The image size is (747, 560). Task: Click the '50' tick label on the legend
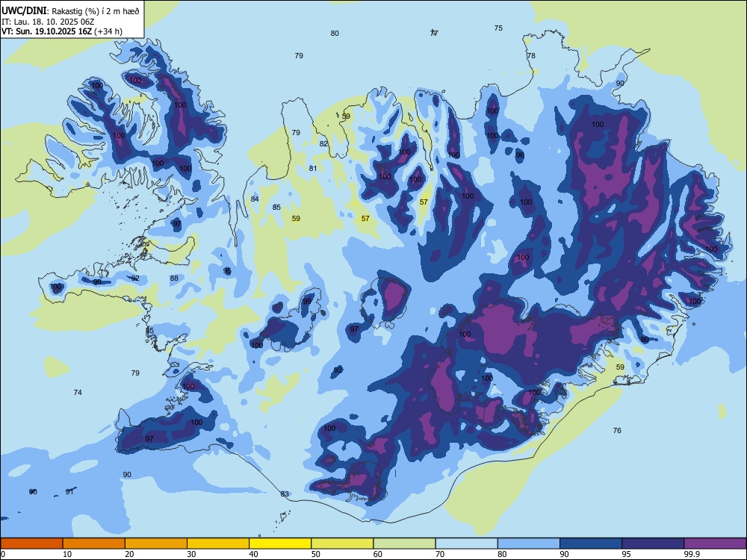pyautogui.click(x=316, y=554)
